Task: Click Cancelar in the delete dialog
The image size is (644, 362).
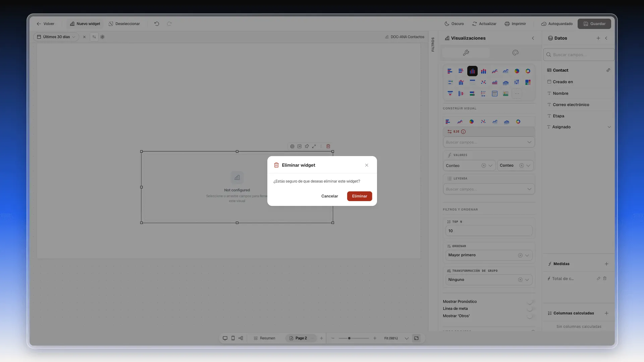Action: [x=329, y=196]
